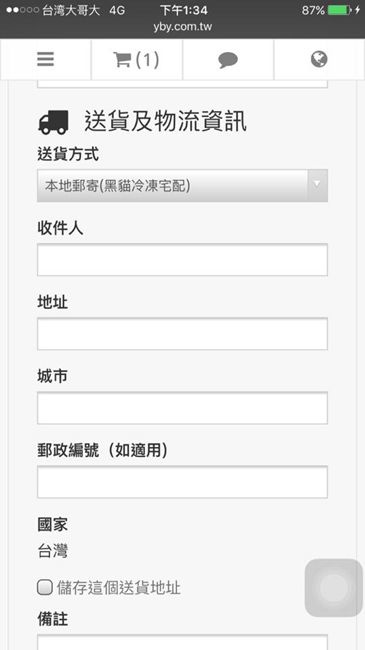Focus the 地址 input field
365x650 pixels.
pyautogui.click(x=182, y=334)
